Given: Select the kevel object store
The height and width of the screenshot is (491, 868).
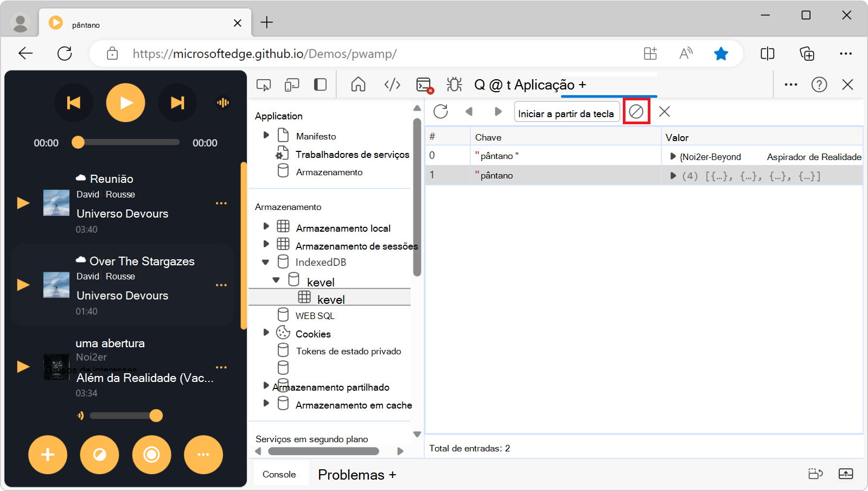Looking at the screenshot, I should [x=330, y=297].
